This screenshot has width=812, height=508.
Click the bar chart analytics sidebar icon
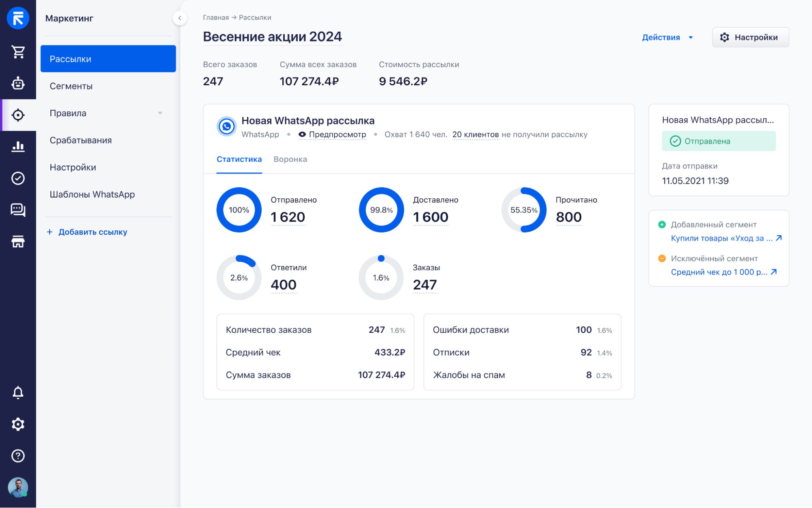pyautogui.click(x=18, y=146)
